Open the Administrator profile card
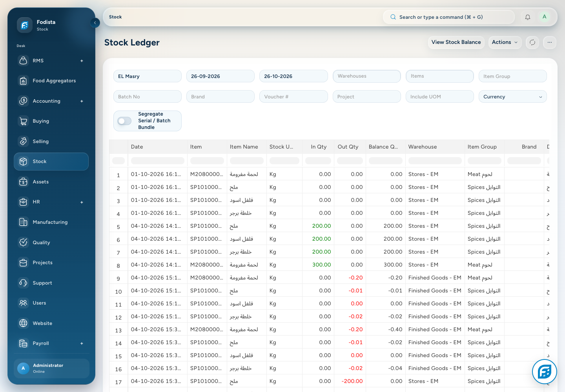565x392 pixels. pos(51,368)
